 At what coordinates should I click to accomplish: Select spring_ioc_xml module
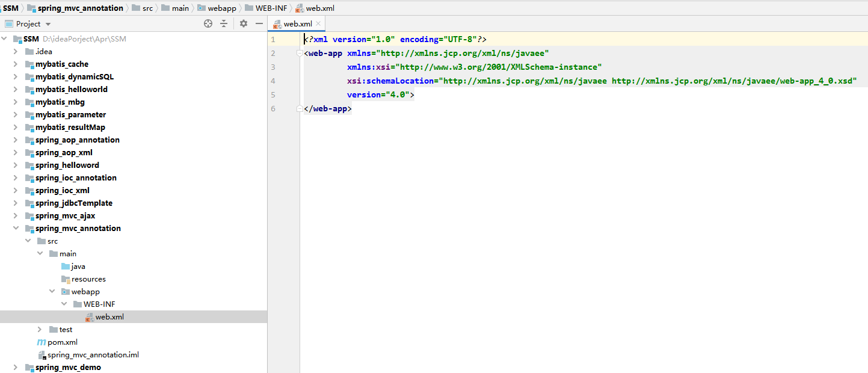tap(63, 190)
